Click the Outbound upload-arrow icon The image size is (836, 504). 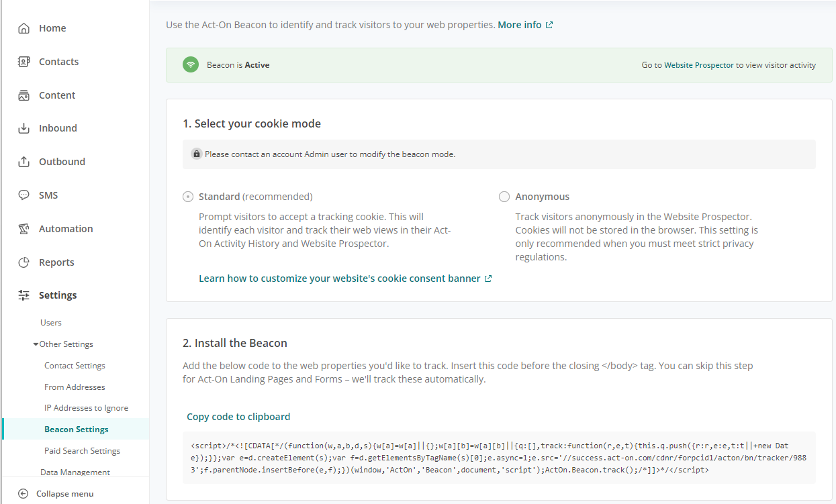tap(24, 162)
